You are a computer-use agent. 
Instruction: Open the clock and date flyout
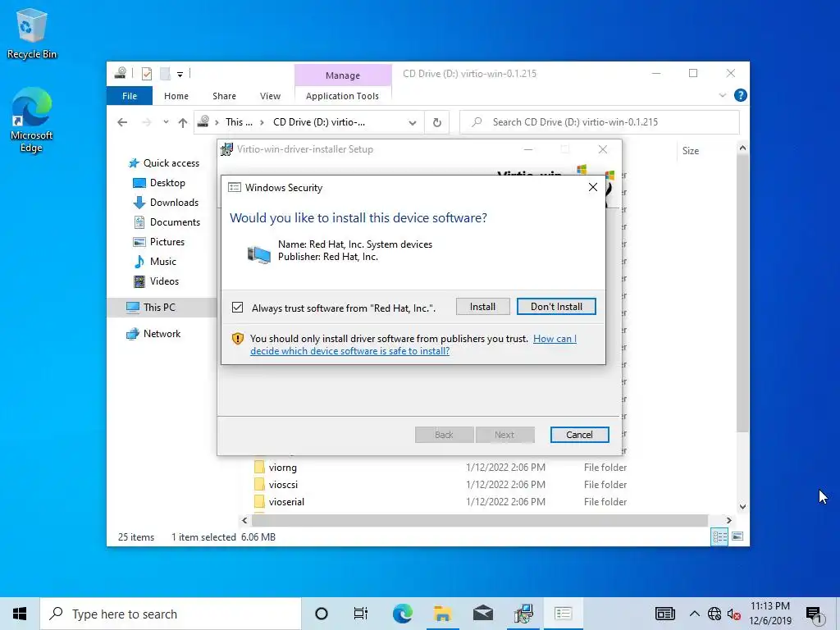click(x=769, y=614)
